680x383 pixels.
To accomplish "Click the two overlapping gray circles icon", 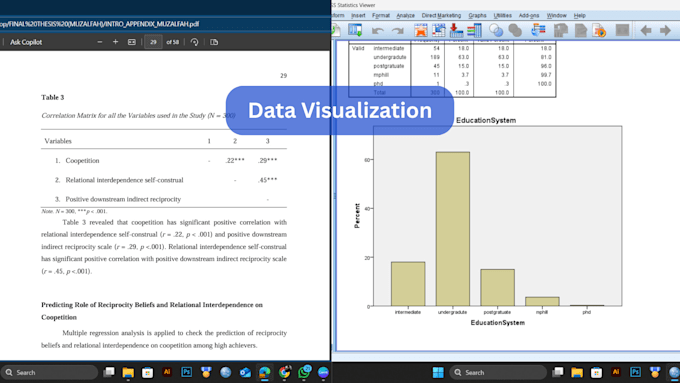I will (515, 30).
